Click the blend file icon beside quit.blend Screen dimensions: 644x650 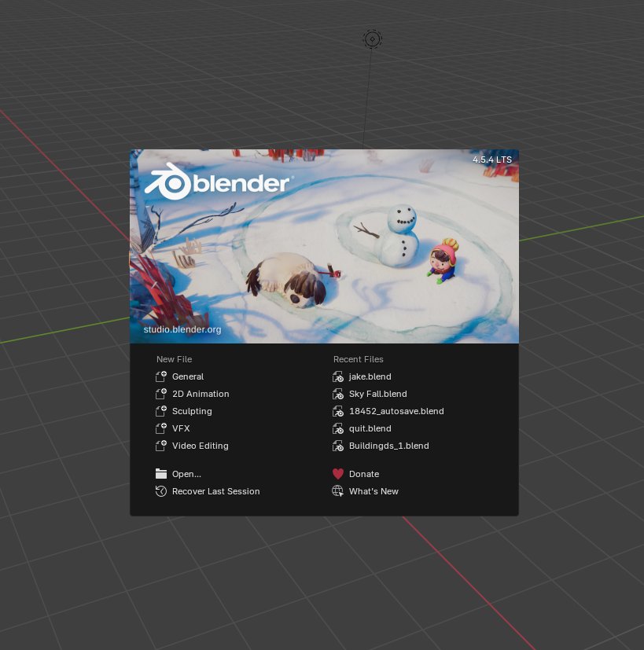[338, 428]
